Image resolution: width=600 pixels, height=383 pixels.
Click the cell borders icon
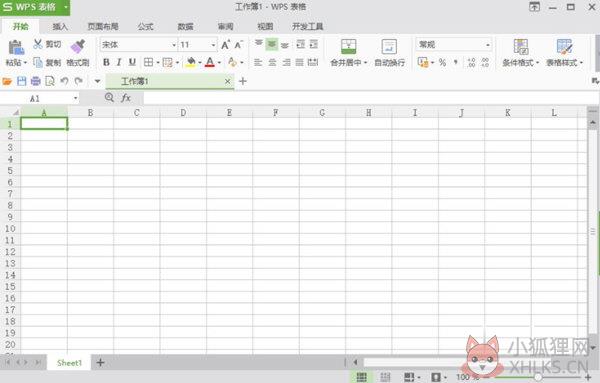point(148,62)
